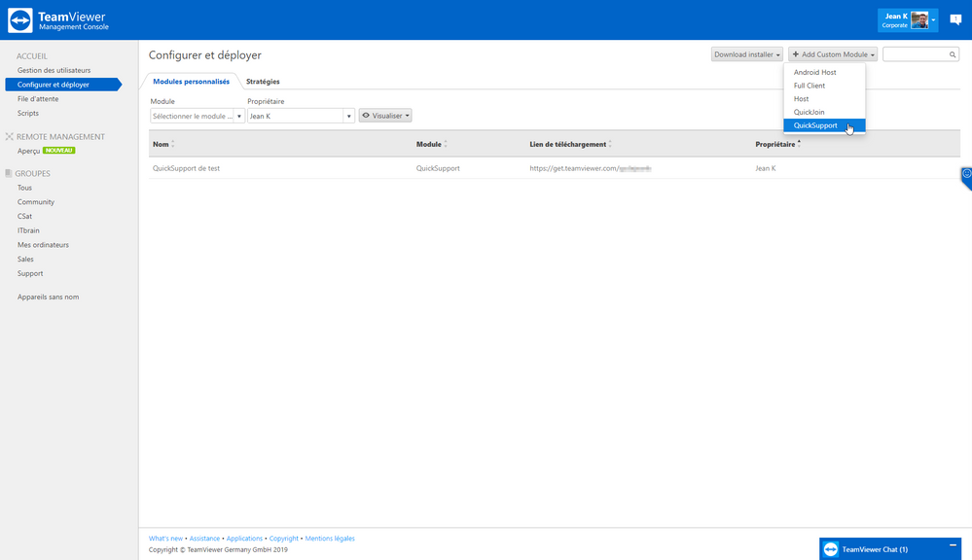Click the get.teamviewer.com download link
The height and width of the screenshot is (560, 972).
point(591,168)
